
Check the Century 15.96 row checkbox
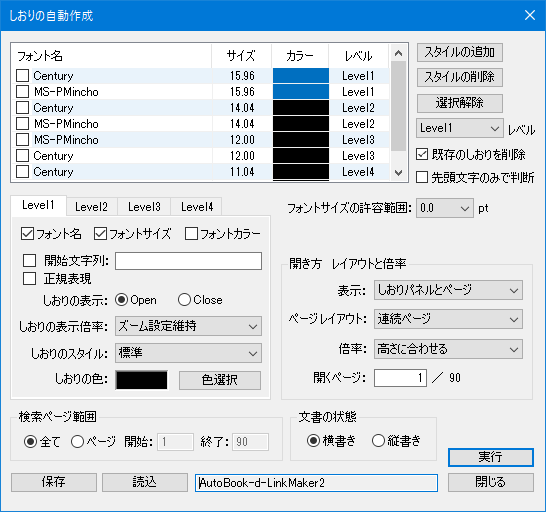pyautogui.click(x=23, y=76)
